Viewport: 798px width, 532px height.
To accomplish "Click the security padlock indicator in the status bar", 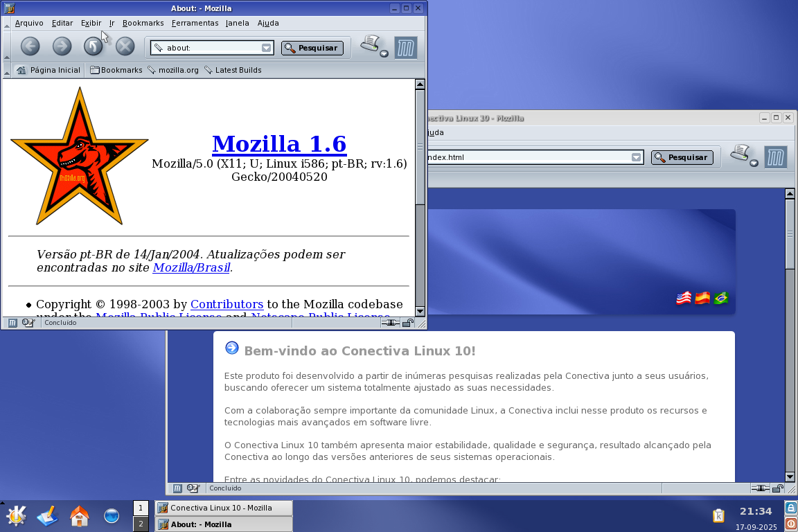I will [409, 321].
